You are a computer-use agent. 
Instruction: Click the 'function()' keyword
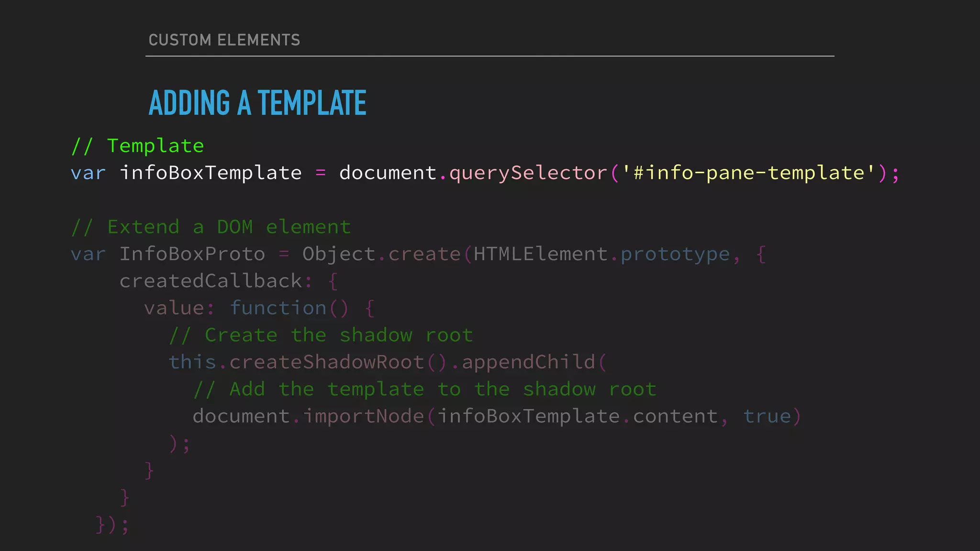(290, 309)
